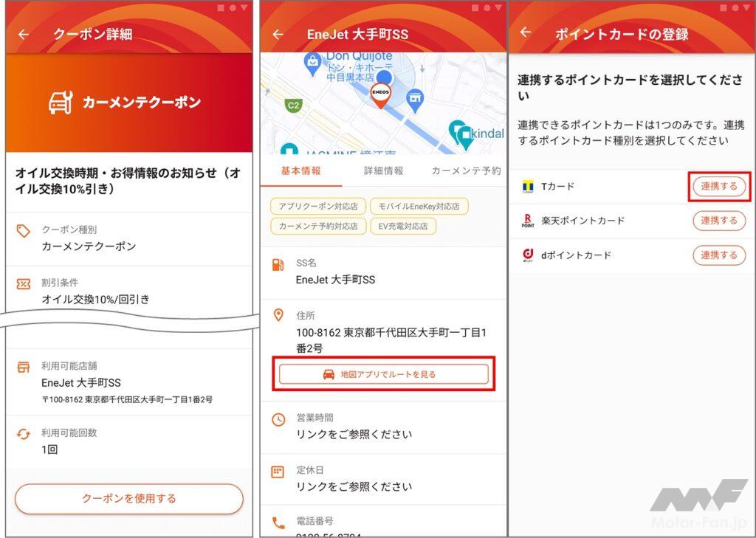Screen dimensions: 756x538
Task: Tap the 楽天ポイントカード R POINT logo
Action: (528, 221)
